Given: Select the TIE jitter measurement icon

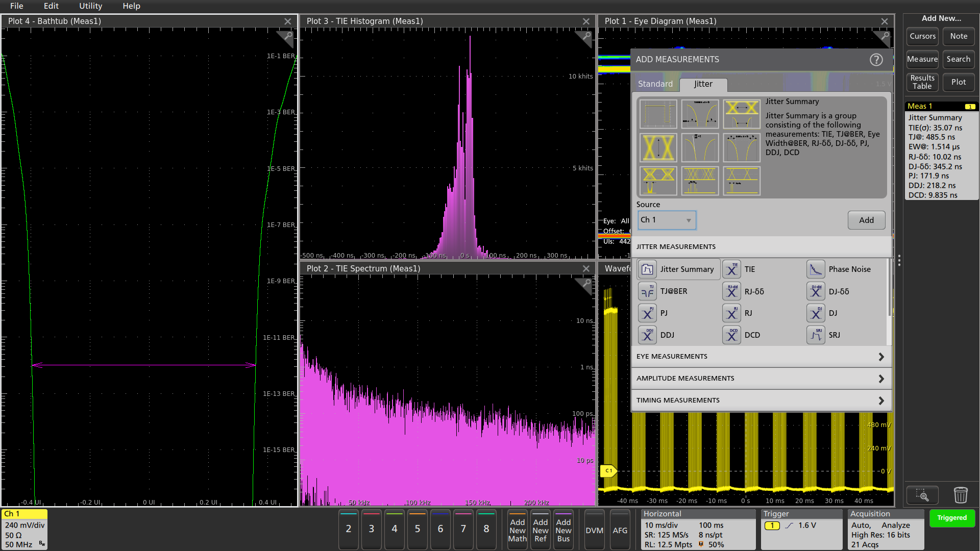Looking at the screenshot, I should point(731,269).
